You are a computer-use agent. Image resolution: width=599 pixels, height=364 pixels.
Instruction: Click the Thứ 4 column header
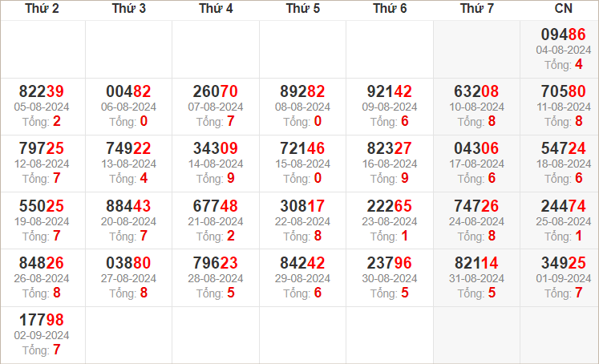[x=216, y=9]
